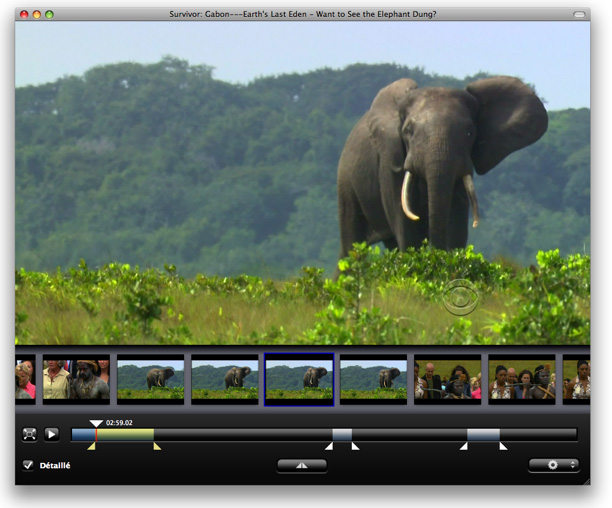Viewport: 612px width, 508px height.
Task: Select the group thumbnail with white-painted face
Action: 522,379
